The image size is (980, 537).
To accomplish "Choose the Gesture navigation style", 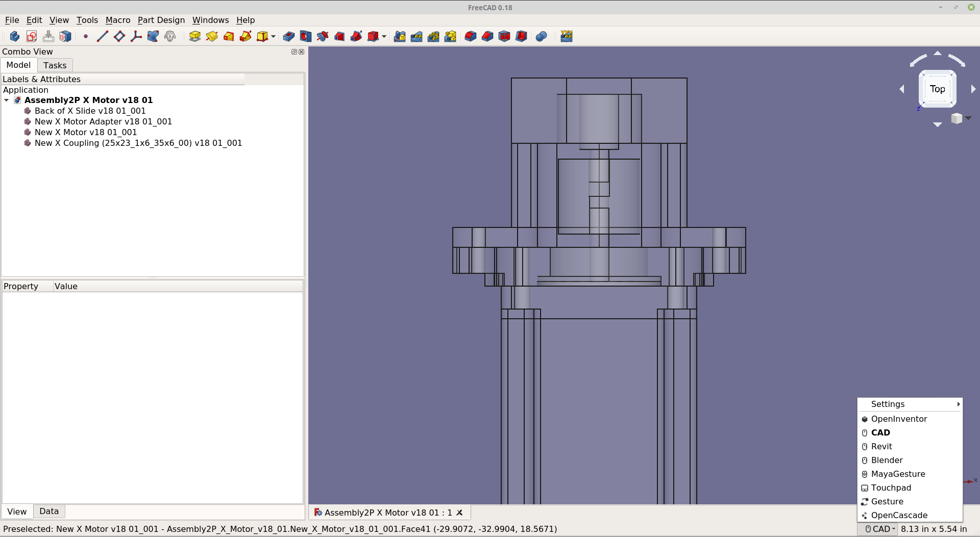I will pos(910,501).
